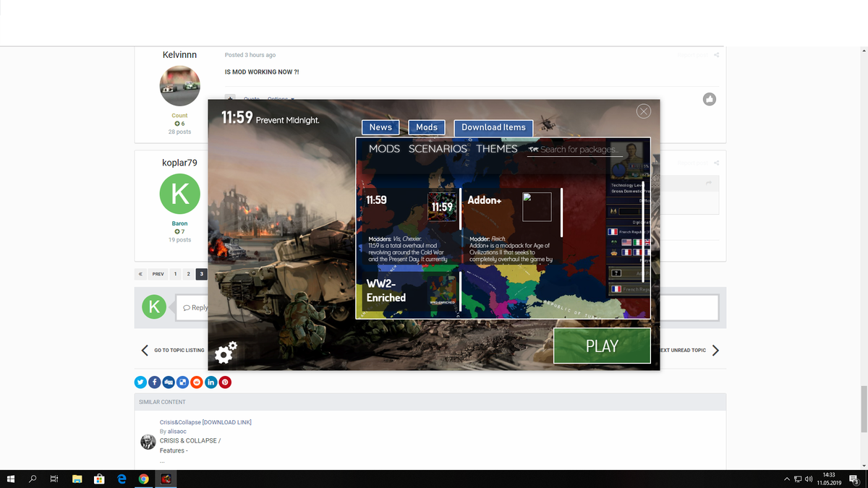Open the taskbar clock and calendar
This screenshot has width=868, height=488.
[x=829, y=479]
